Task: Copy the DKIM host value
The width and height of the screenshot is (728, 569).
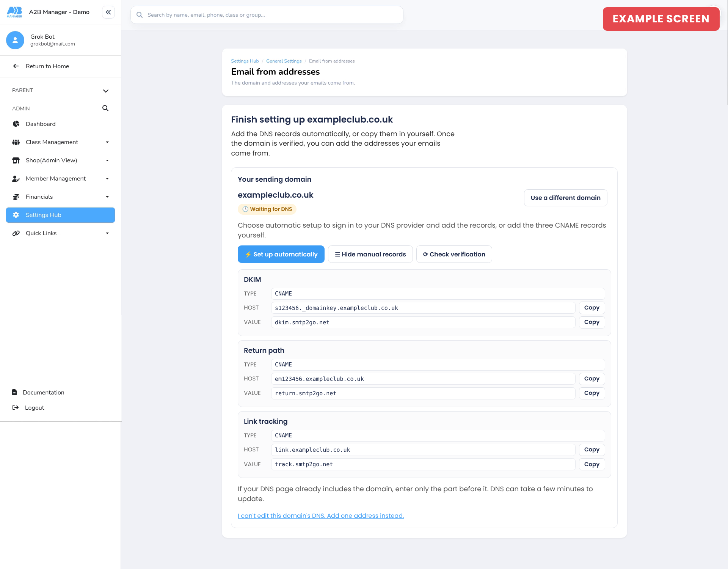Action: [x=592, y=308]
